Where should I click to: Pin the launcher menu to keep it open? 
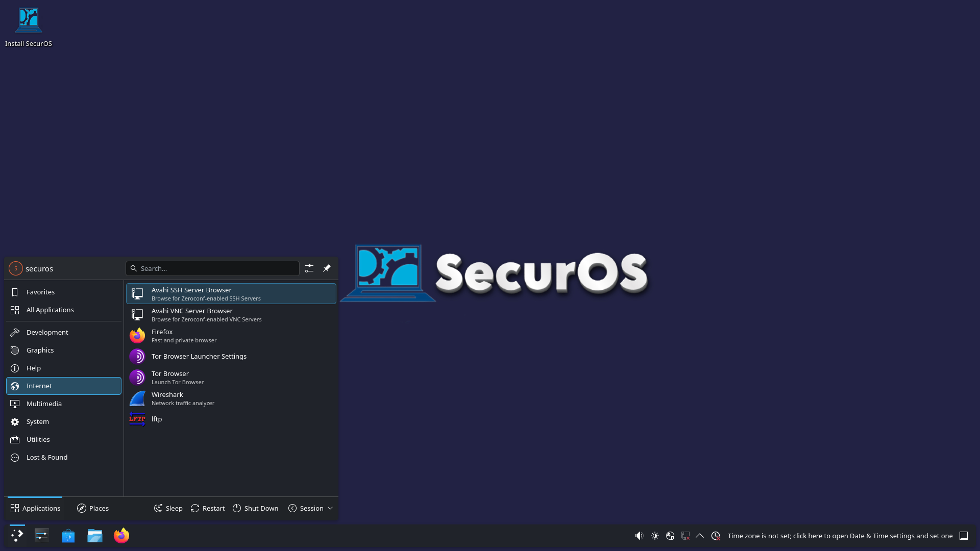coord(327,268)
